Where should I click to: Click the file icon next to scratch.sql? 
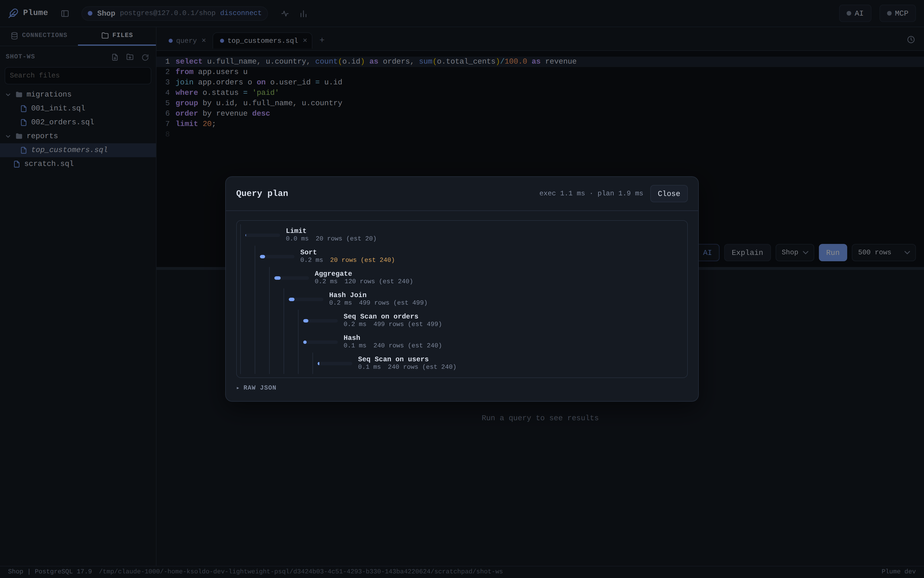(x=17, y=164)
